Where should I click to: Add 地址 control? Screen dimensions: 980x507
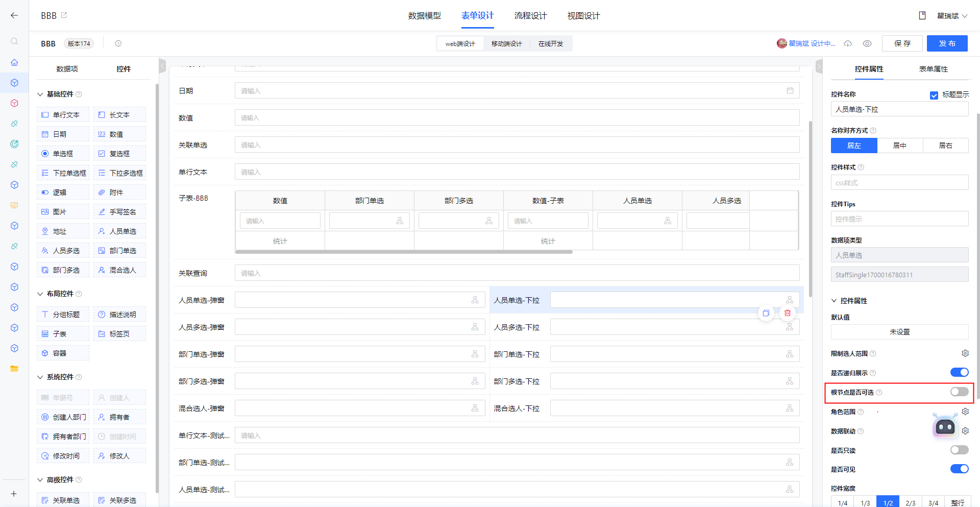(63, 231)
